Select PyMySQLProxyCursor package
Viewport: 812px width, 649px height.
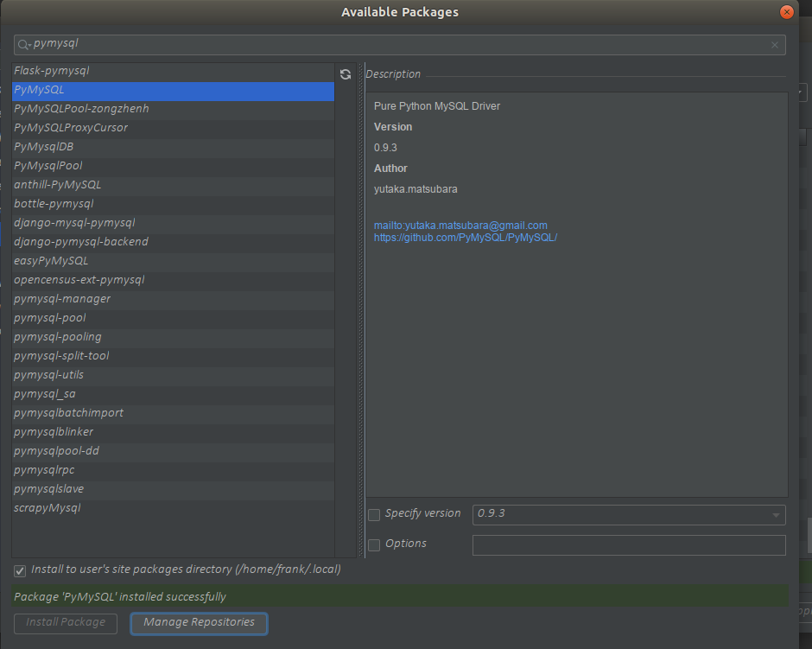(x=173, y=130)
